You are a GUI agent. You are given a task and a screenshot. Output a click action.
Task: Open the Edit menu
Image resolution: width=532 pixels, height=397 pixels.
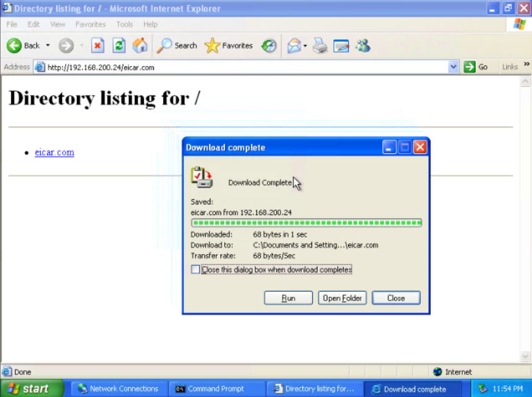pos(33,24)
